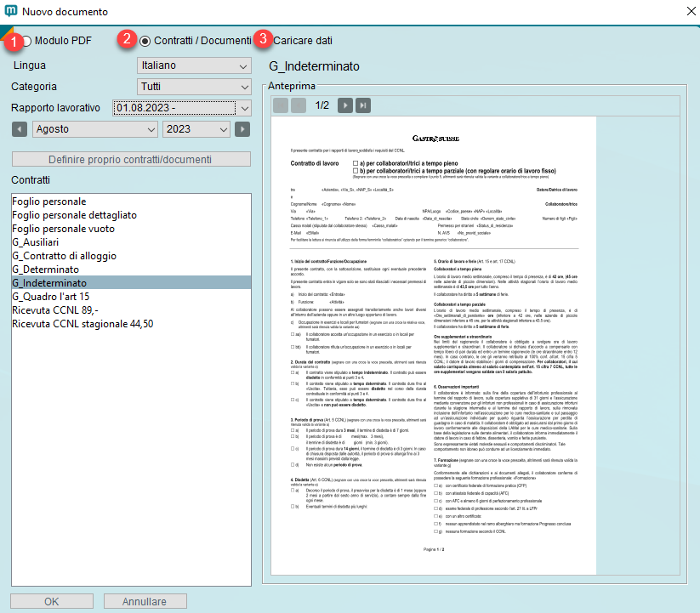Viewport: 700px width, 613px height.
Task: Open the Rapporto lavorativo dropdown
Action: pyautogui.click(x=182, y=108)
